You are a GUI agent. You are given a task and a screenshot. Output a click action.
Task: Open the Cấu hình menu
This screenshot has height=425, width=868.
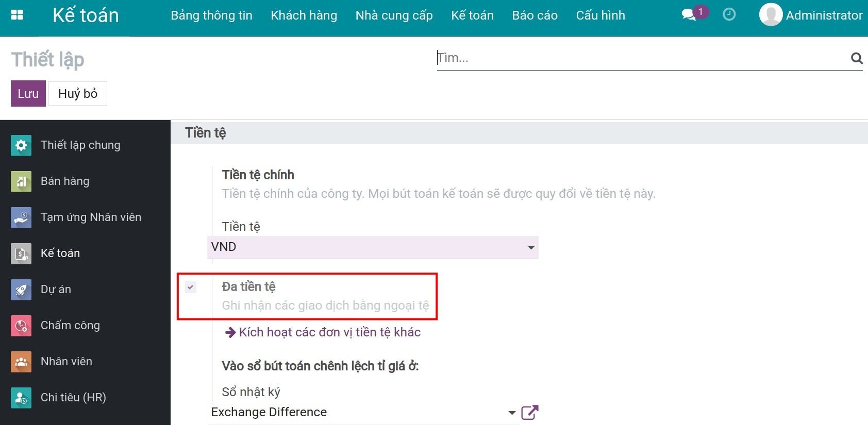click(x=600, y=15)
